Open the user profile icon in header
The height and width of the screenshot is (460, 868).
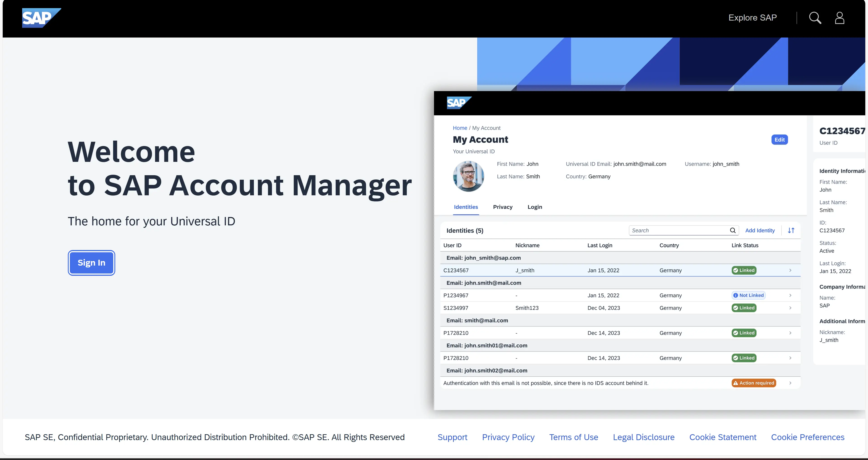click(839, 18)
